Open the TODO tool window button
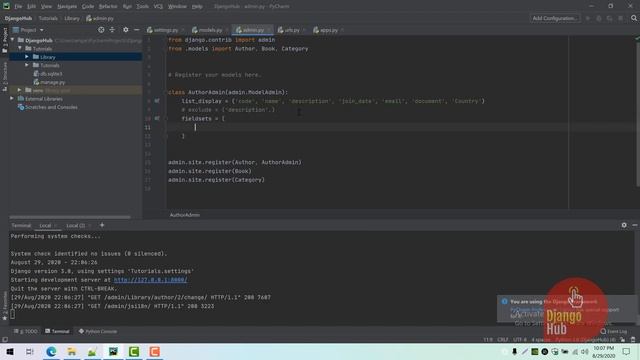This screenshot has height=360, width=640. click(x=25, y=331)
